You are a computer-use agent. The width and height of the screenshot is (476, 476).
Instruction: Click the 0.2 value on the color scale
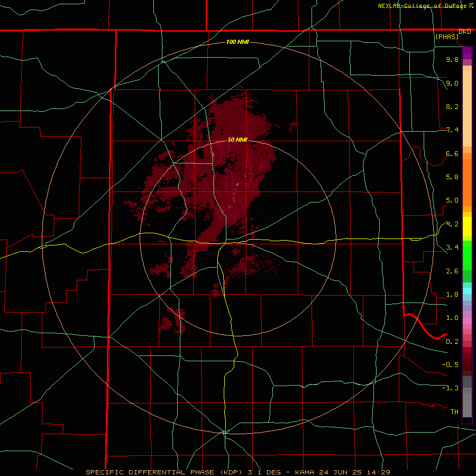[x=452, y=342]
